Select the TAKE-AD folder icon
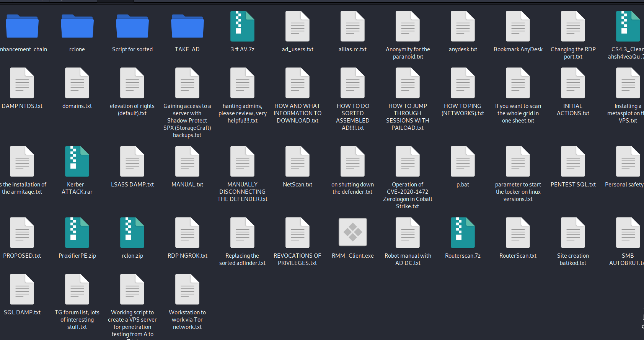Viewport: 644px width, 340px height. 187,26
